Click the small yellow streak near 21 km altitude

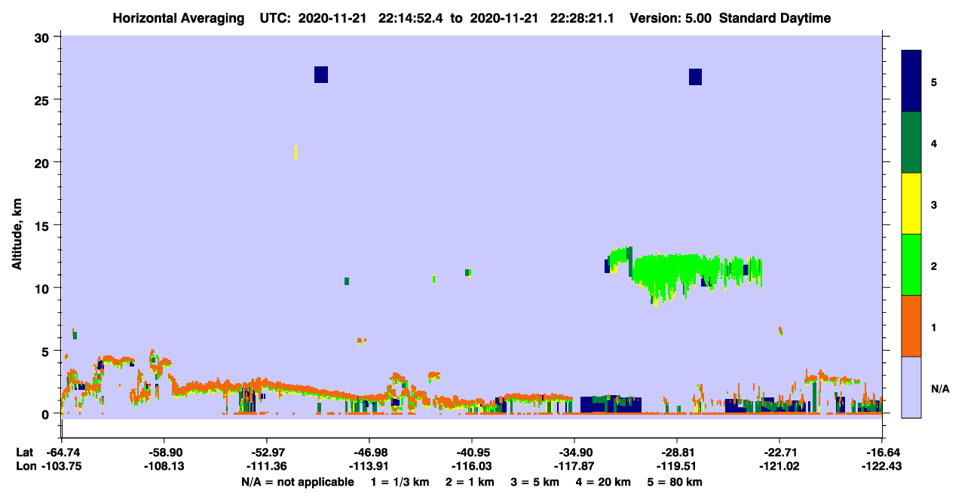point(296,152)
